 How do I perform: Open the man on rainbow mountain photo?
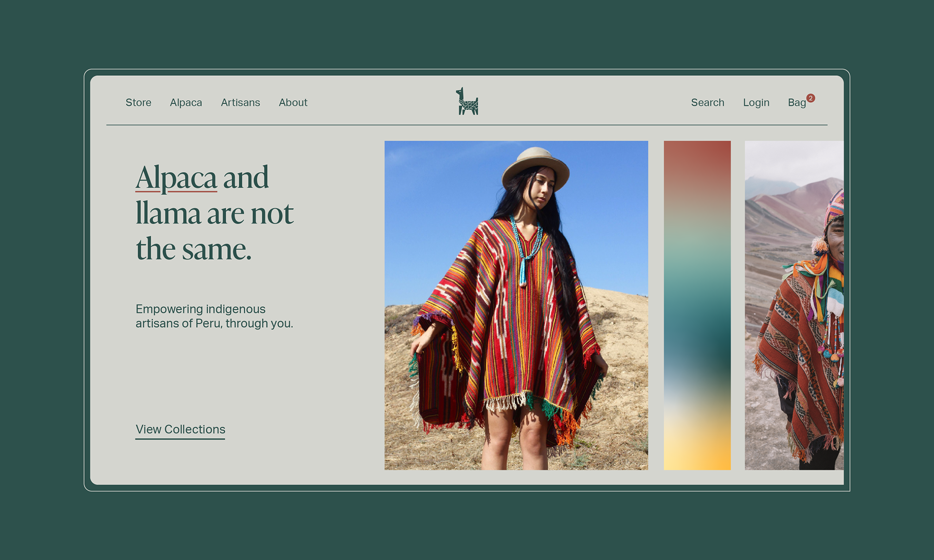(794, 305)
